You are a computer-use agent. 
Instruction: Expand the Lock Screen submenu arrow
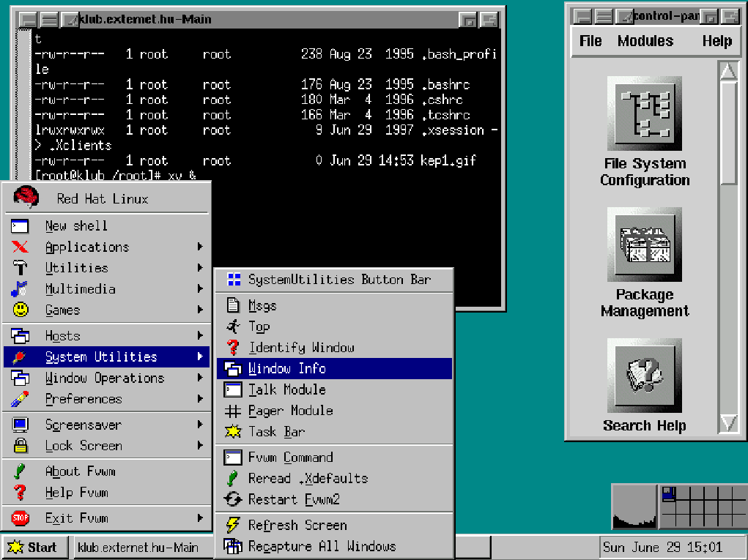(200, 445)
